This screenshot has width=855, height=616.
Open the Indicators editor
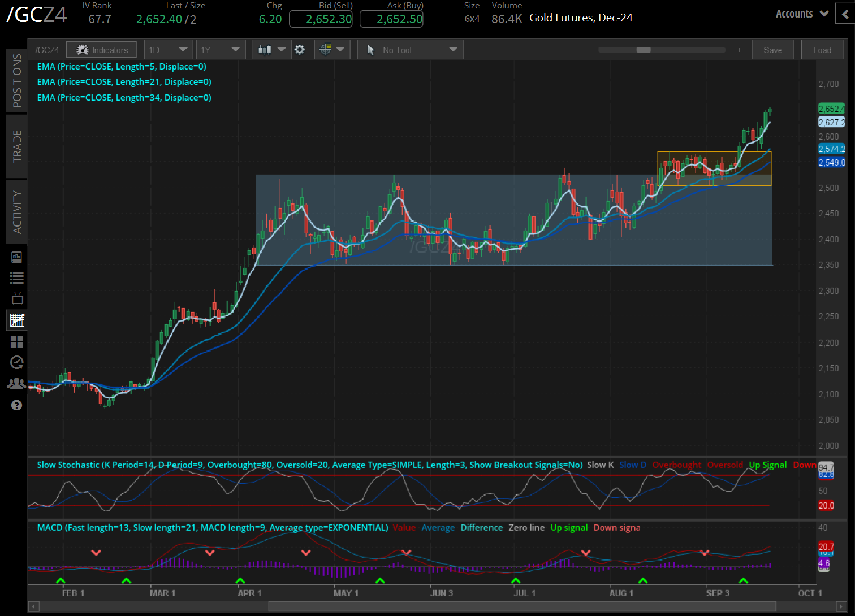pos(101,49)
